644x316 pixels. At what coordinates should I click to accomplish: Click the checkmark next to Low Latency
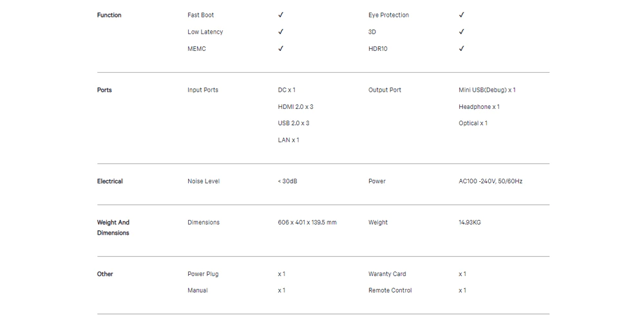(281, 32)
